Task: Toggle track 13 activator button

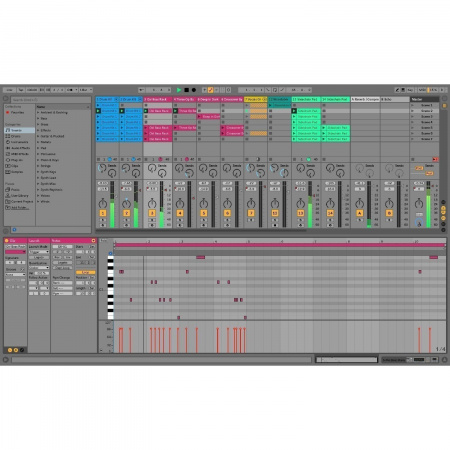Action: pos(300,213)
